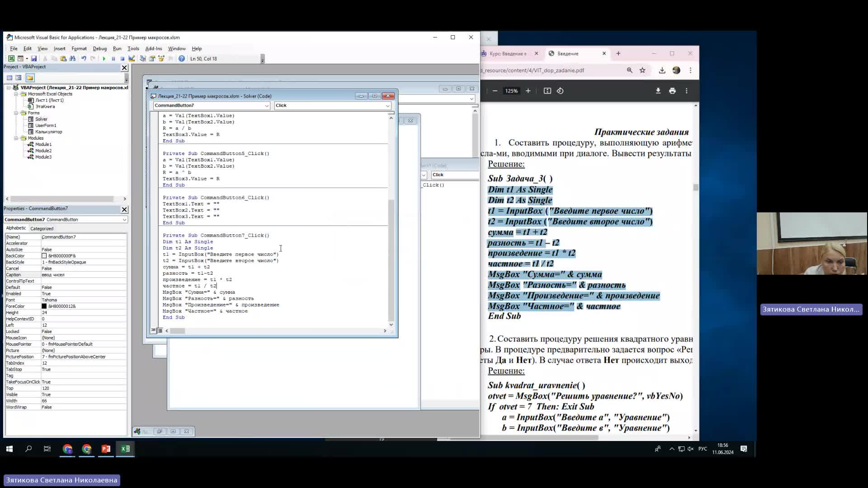This screenshot has height=488, width=868.
Task: Run the macro with the green play icon
Action: point(104,59)
